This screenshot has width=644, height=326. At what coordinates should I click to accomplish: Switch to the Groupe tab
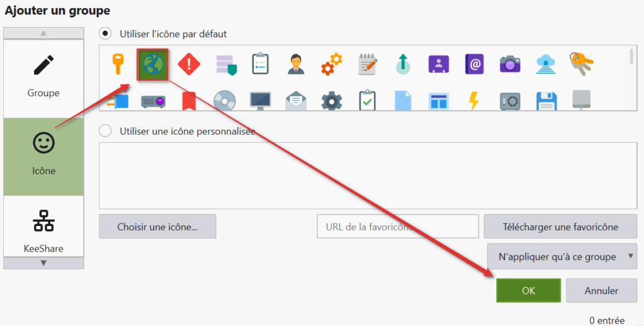pyautogui.click(x=43, y=77)
